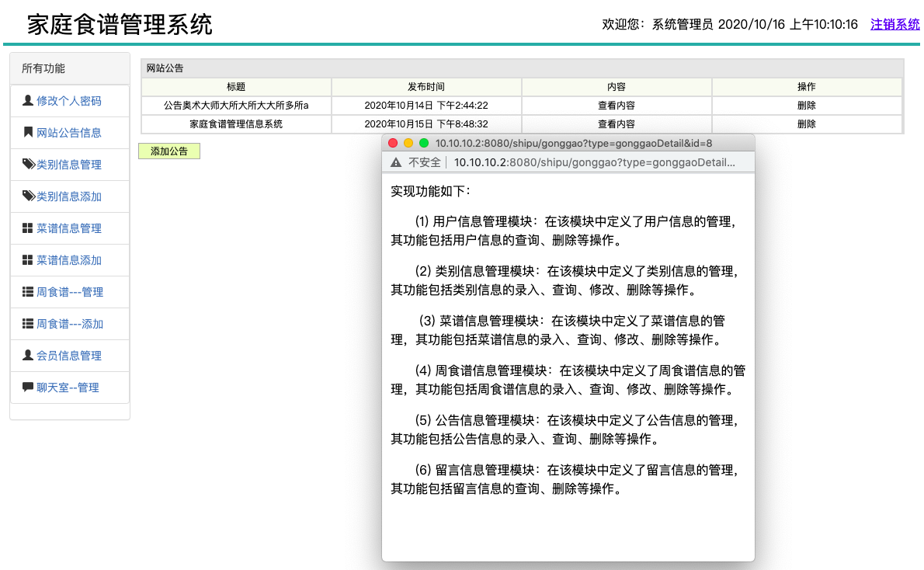Click the grid icon beside 菜谱信息添加

pyautogui.click(x=28, y=260)
